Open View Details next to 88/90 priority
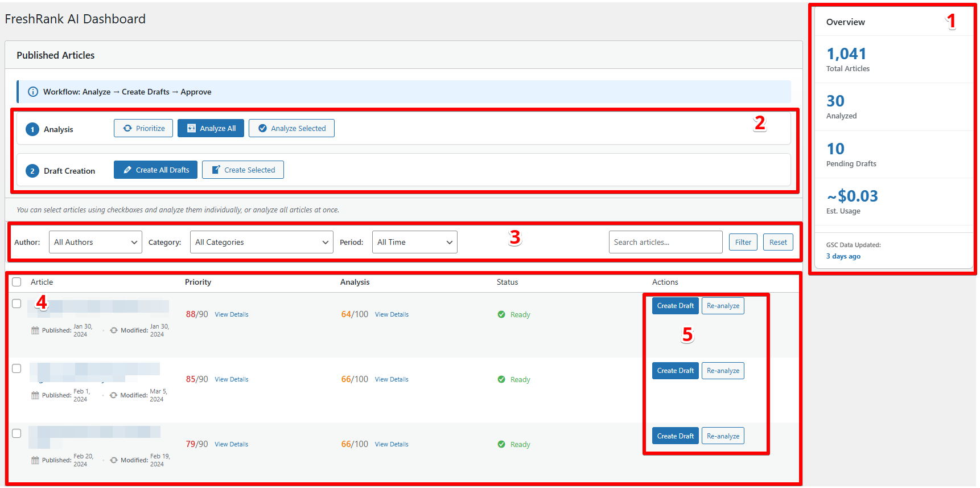Screen dimensions: 980x488 coord(232,314)
